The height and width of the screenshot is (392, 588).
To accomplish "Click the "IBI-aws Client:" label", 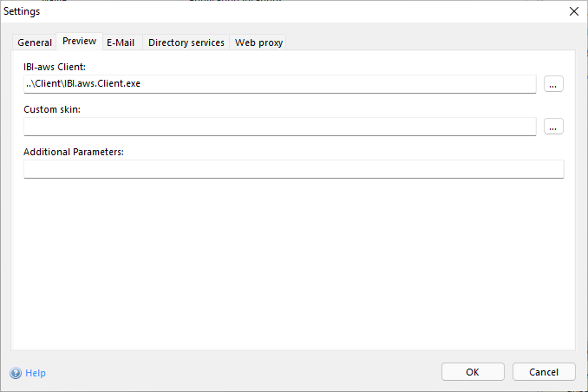I will coord(55,67).
